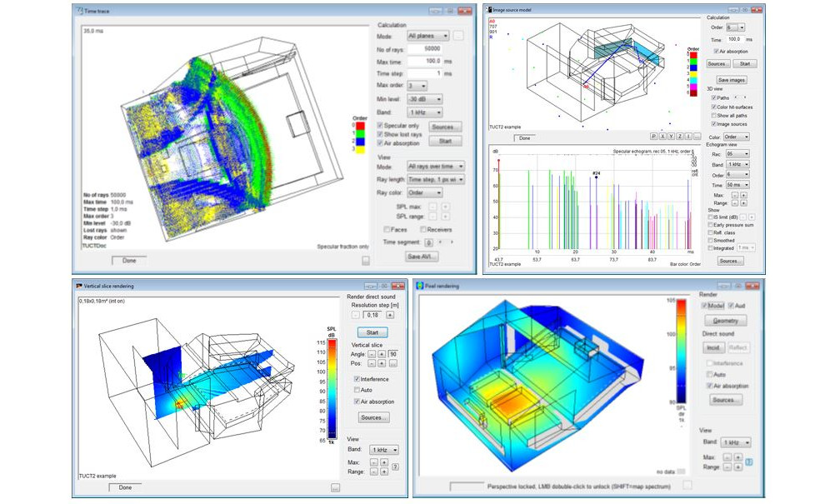Open Rec 05 dropdown in Echogram view
This screenshot has height=504, width=840.
[x=737, y=154]
